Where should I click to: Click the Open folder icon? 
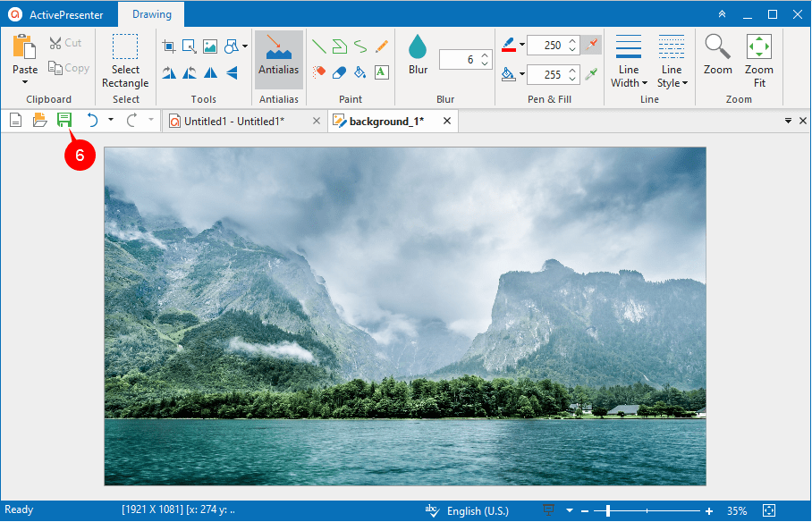pos(40,121)
